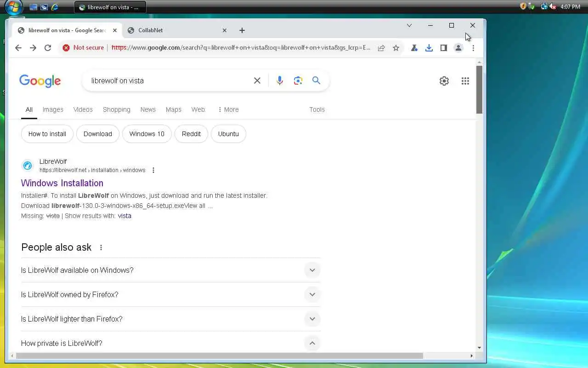Click scroll right arrow of page
The height and width of the screenshot is (368, 588).
tap(471, 356)
